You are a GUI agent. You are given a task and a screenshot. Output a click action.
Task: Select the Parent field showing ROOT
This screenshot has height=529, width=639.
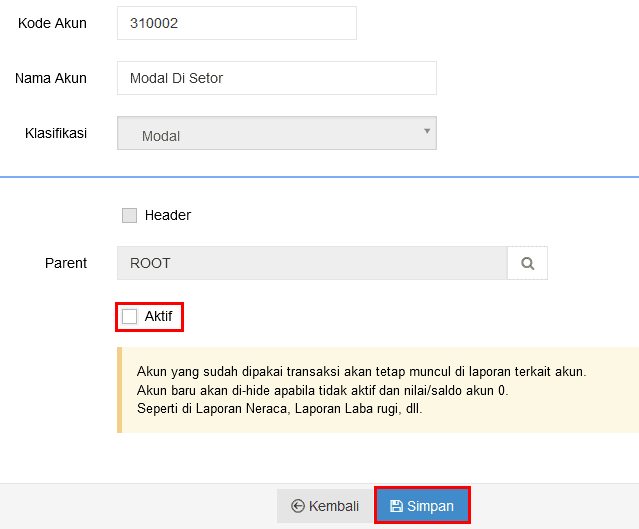pos(312,263)
